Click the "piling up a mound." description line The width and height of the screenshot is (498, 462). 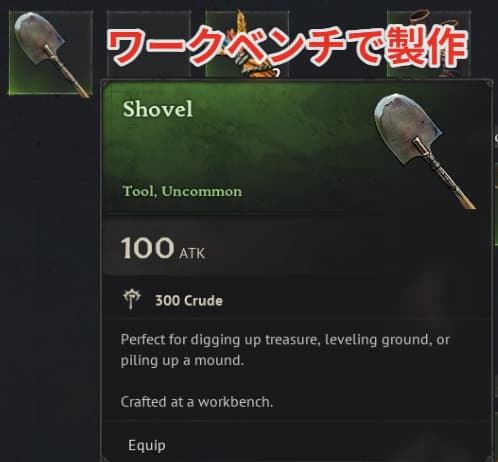pyautogui.click(x=182, y=360)
